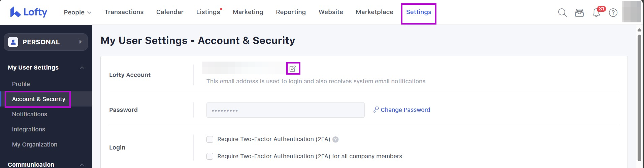Screen dimensions: 644x168
Task: Click the masked password field
Action: click(x=285, y=110)
